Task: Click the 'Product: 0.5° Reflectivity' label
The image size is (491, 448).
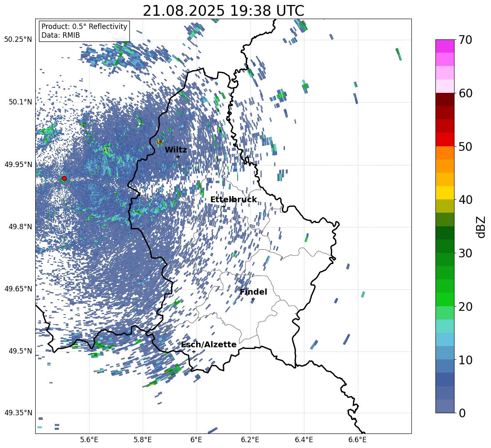Action: pos(84,26)
